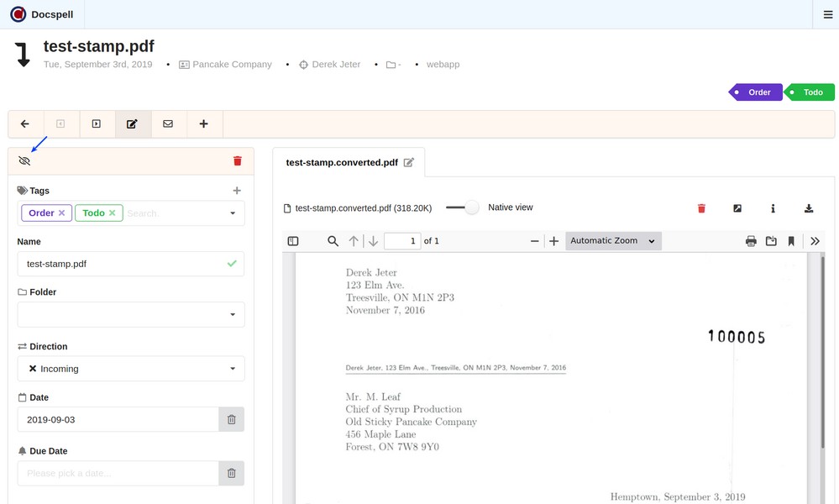Toggle the PDF viewer sidebar
This screenshot has width=839, height=504.
[x=293, y=241]
